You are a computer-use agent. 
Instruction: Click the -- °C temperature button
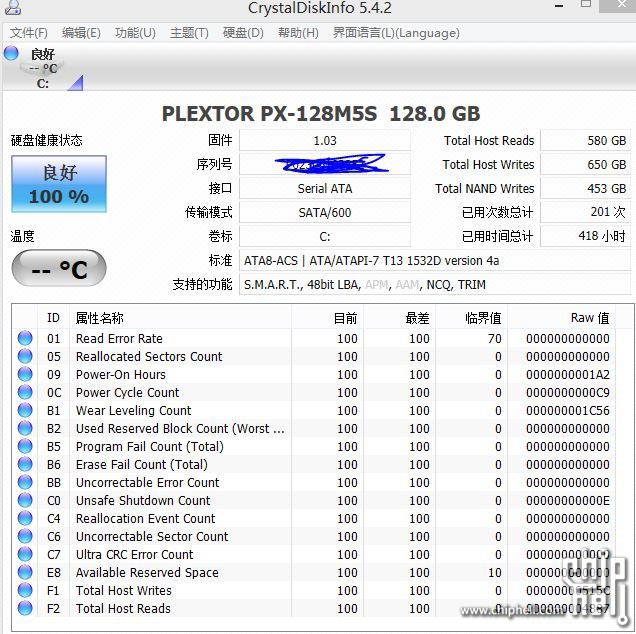pos(59,268)
